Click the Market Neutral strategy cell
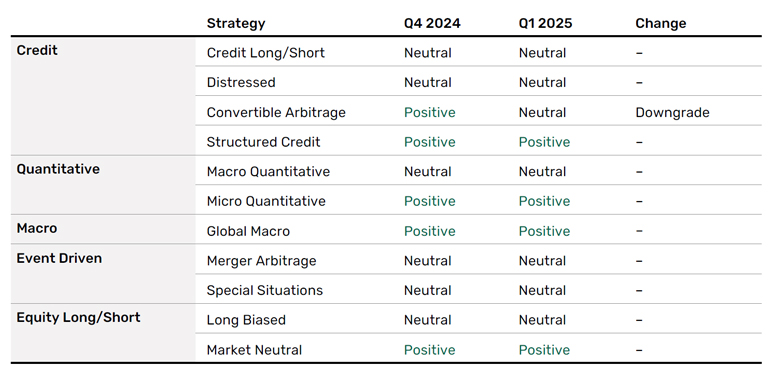Screen dimensions: 770x370 (254, 350)
